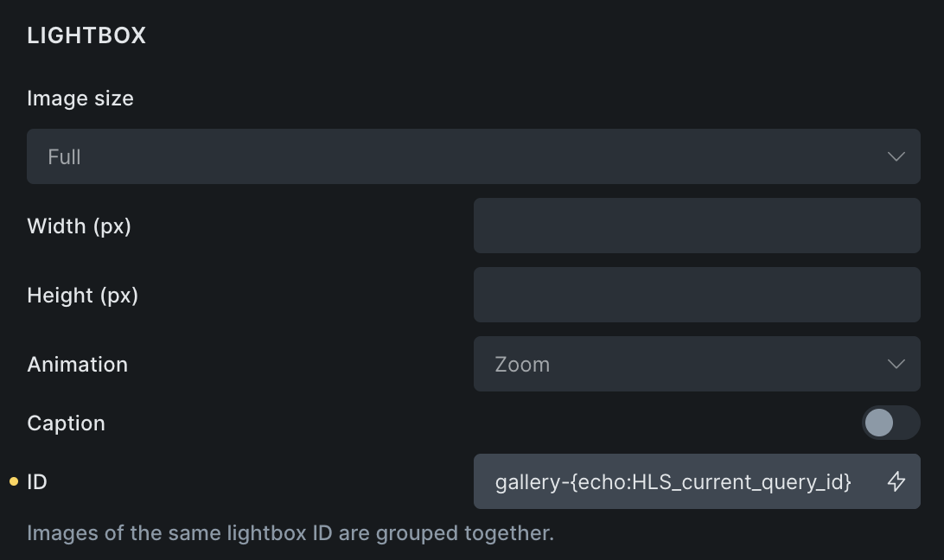Click the ID label text
The width and height of the screenshot is (944, 560).
coord(37,481)
